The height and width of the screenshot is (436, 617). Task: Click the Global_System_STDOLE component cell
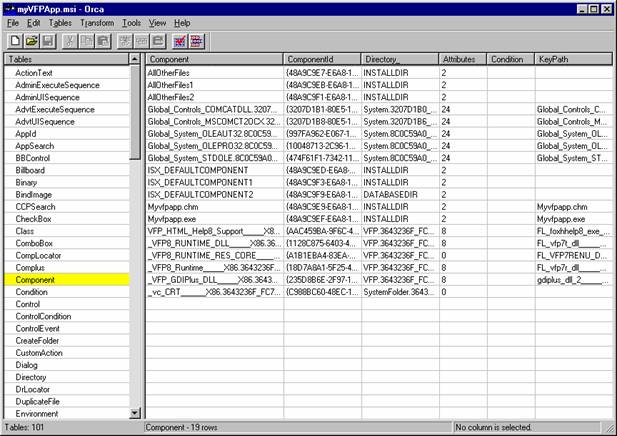click(214, 158)
